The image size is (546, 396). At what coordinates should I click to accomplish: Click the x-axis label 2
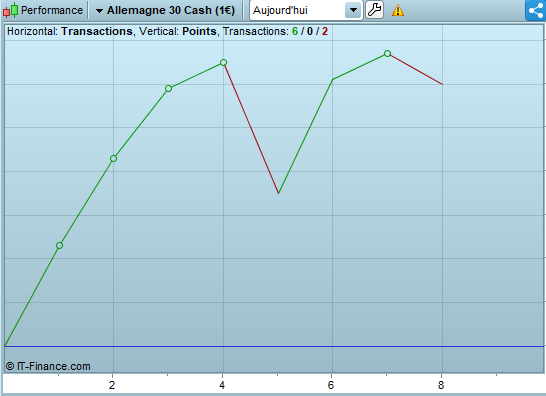tap(112, 385)
